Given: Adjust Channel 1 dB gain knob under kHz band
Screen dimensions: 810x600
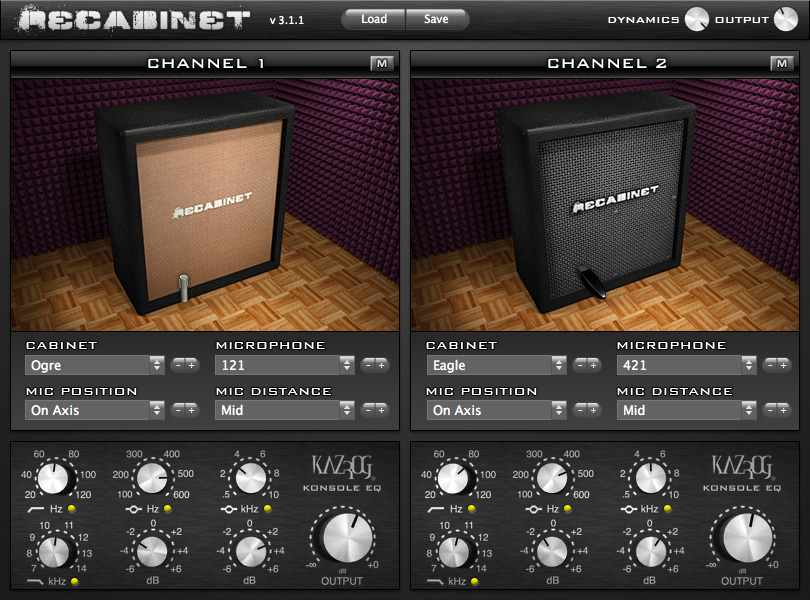Looking at the screenshot, I should [x=251, y=551].
